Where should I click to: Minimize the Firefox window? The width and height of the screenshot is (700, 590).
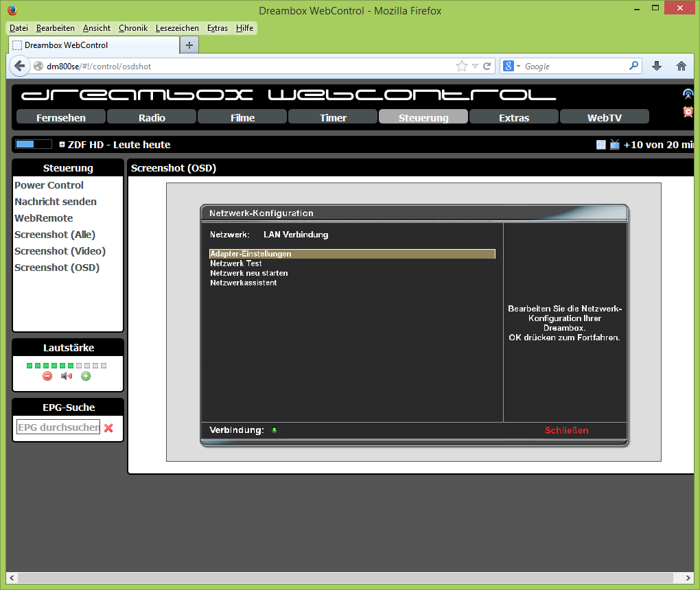tap(637, 8)
